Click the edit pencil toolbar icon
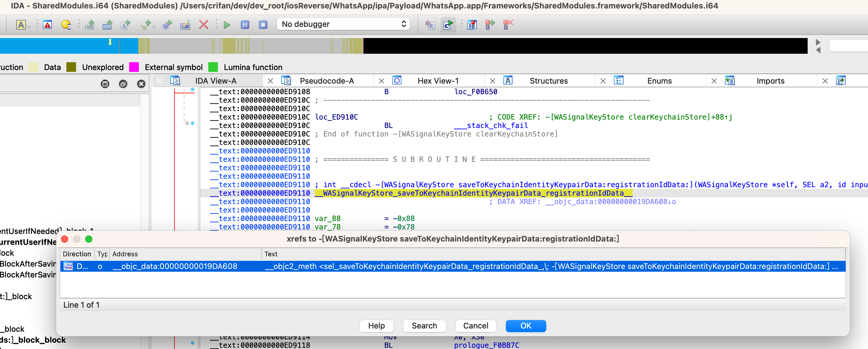 (185, 25)
